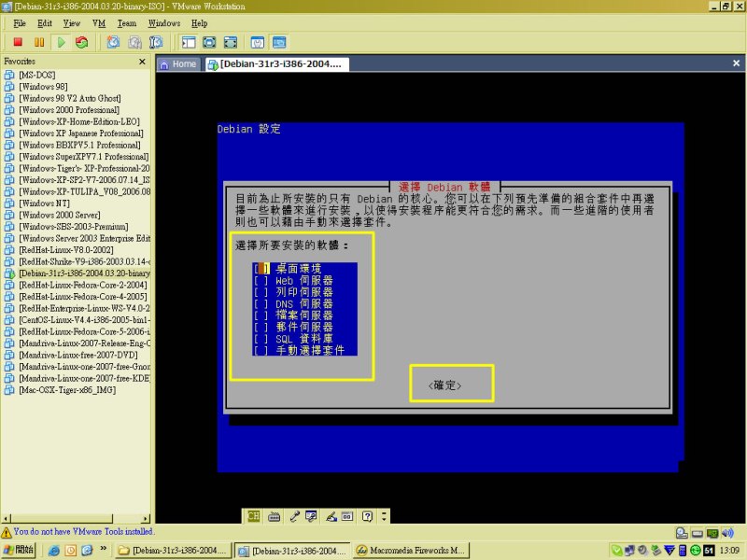Click the green Power On play icon
Viewport: 747px width, 560px height.
click(x=61, y=42)
